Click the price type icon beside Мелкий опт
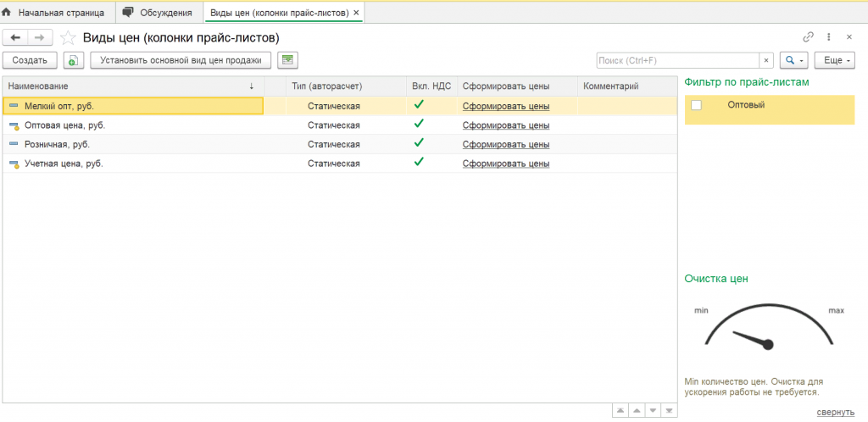Viewport: 868px width, 422px height. pos(14,106)
